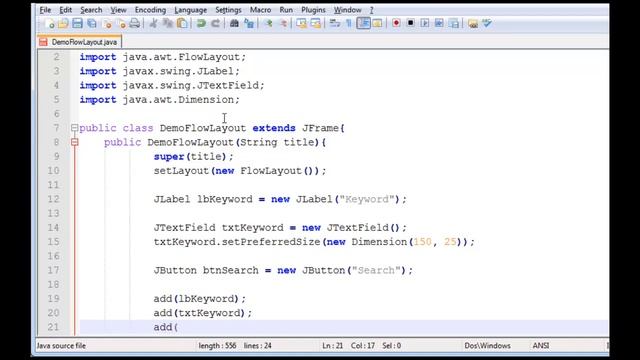Zoom out using the toolbar icon
Image resolution: width=640 pixels, height=360 pixels.
click(x=283, y=23)
